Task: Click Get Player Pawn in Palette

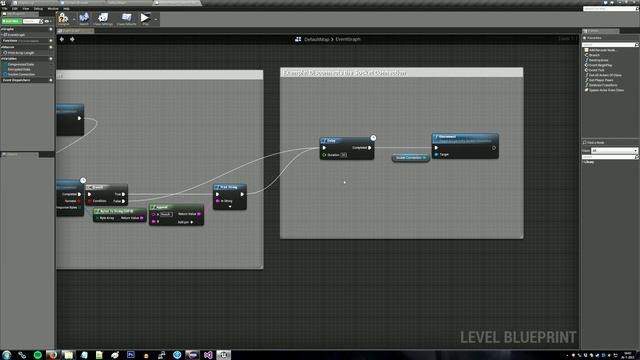Action: coord(600,80)
